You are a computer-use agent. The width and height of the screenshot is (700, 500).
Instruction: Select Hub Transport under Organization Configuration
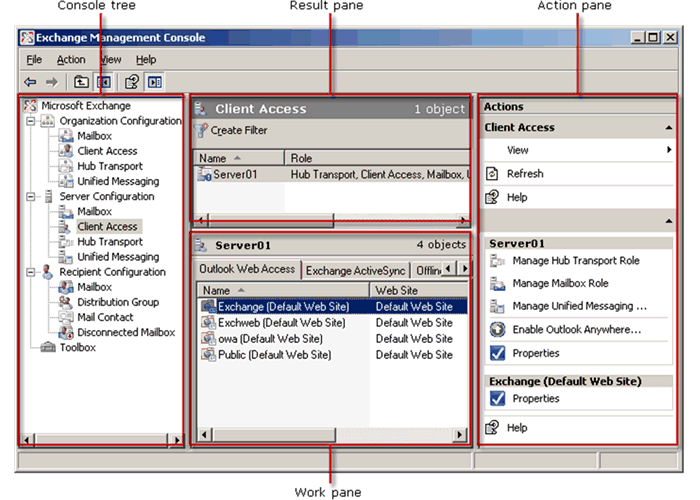coord(110,166)
